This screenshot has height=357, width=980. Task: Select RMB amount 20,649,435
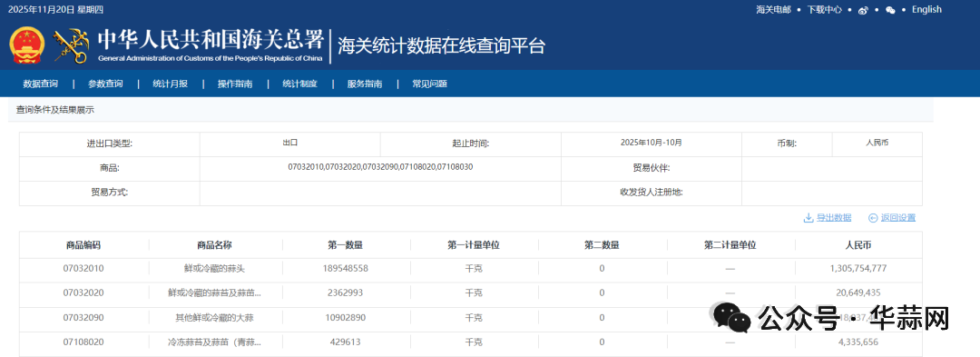(858, 293)
